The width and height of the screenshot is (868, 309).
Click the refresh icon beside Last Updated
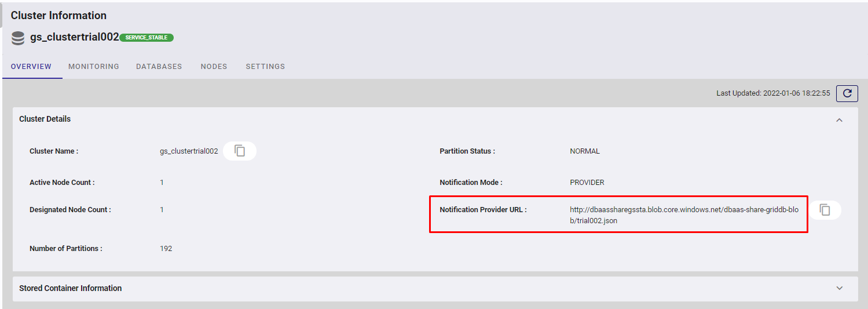coord(847,93)
